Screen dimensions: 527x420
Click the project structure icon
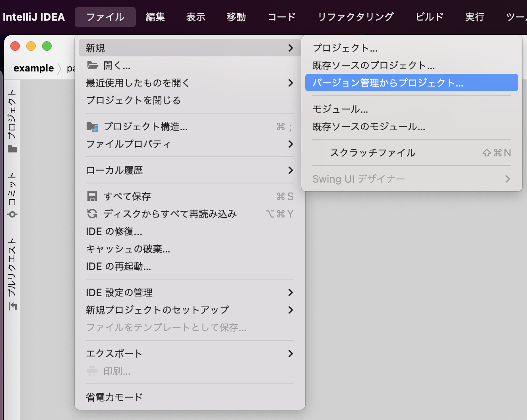[x=92, y=127]
